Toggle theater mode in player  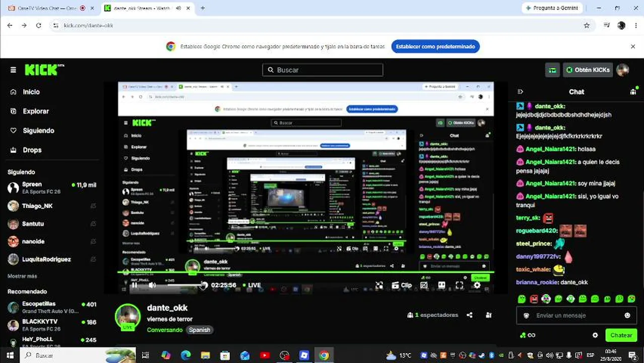(x=441, y=285)
